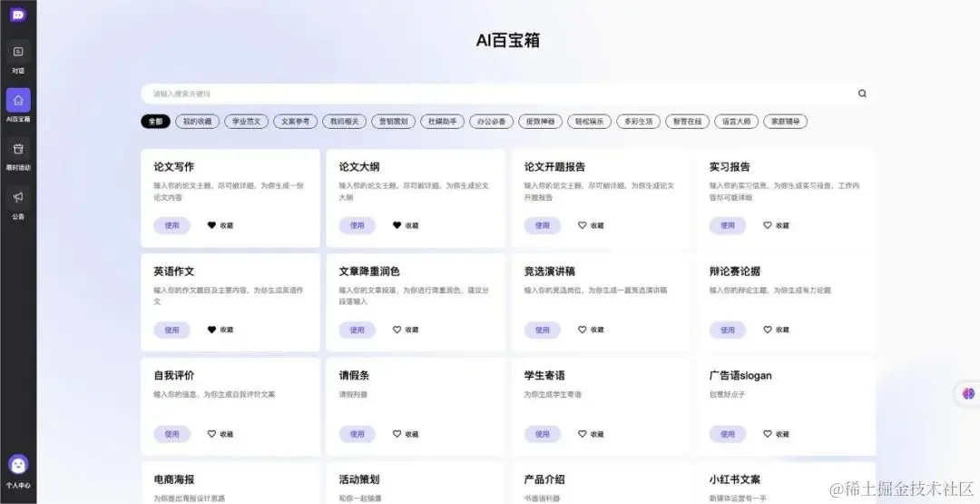The width and height of the screenshot is (980, 504).
Task: Click 使用 on the 竞选演讲稿 card
Action: tap(543, 330)
